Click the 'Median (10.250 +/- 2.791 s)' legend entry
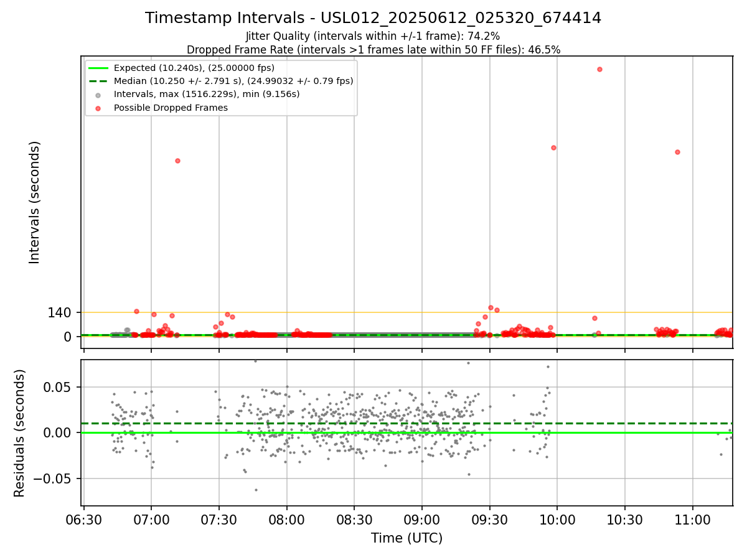This screenshot has height=560, width=747. pyautogui.click(x=233, y=81)
